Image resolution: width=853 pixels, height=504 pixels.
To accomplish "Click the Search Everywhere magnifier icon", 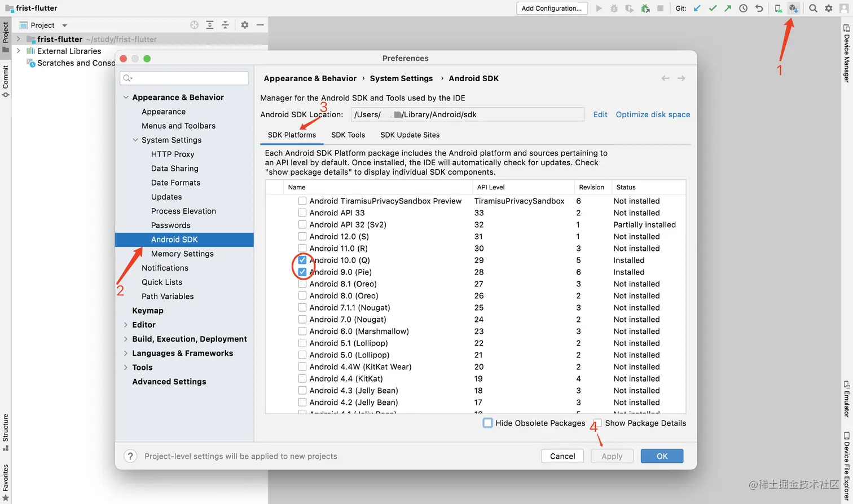I will (813, 8).
